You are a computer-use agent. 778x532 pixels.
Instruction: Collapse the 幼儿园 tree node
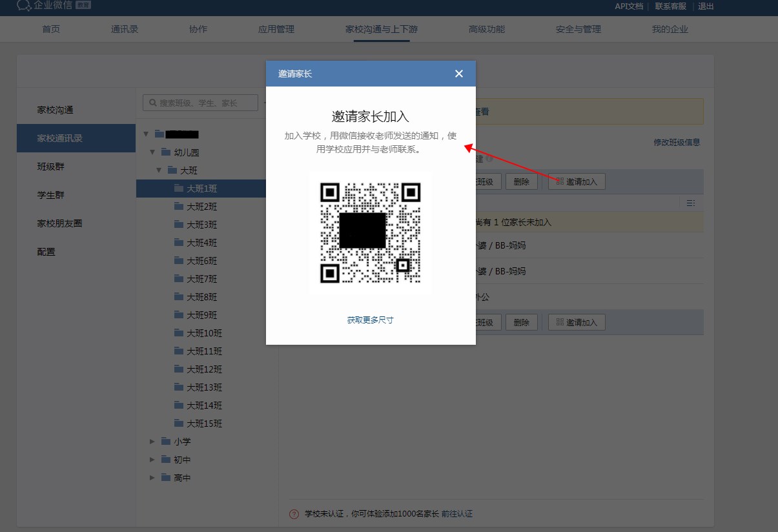[152, 152]
